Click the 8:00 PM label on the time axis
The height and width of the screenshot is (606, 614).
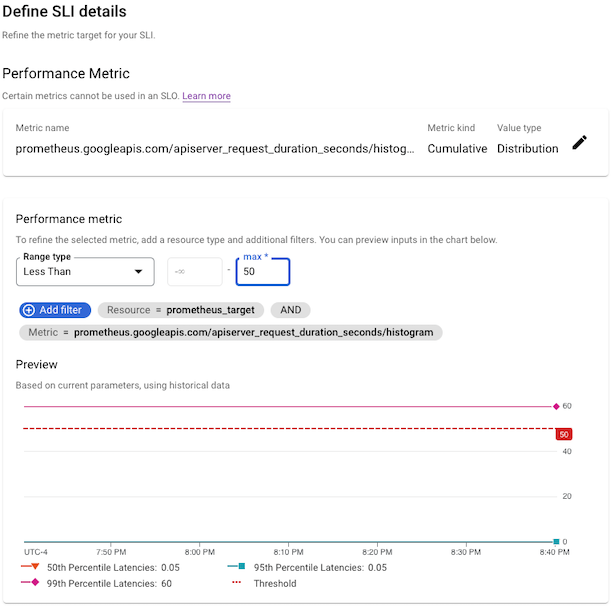click(200, 552)
